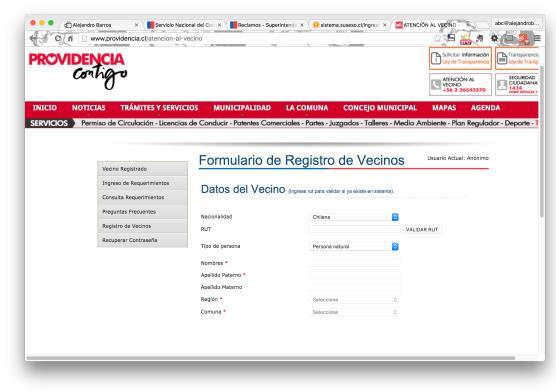Click the VALIDAR RUT button
This screenshot has height=391, width=556.
click(422, 230)
